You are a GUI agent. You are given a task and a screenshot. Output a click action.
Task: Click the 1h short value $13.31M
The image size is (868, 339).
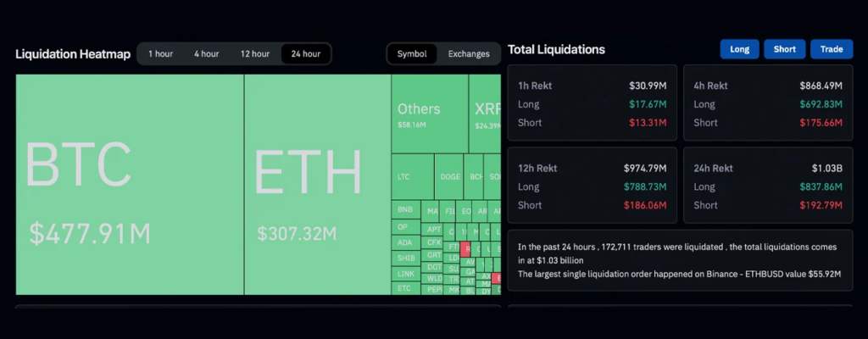tap(648, 123)
